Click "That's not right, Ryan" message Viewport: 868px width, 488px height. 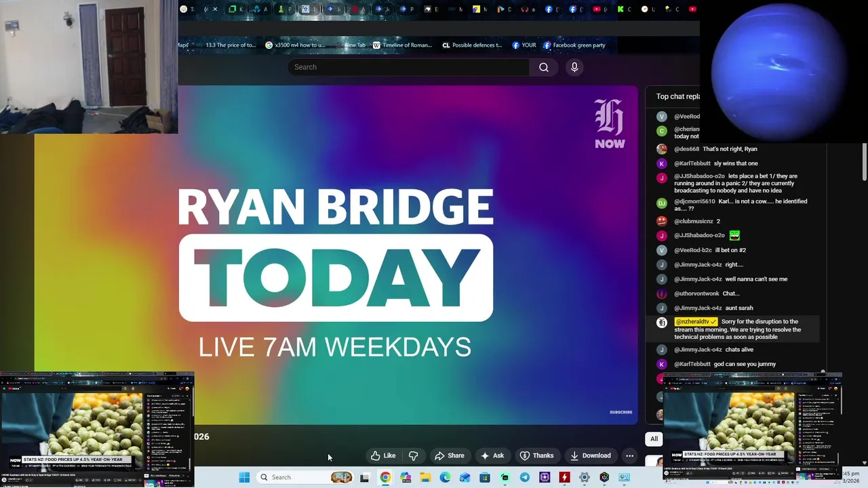click(x=730, y=149)
